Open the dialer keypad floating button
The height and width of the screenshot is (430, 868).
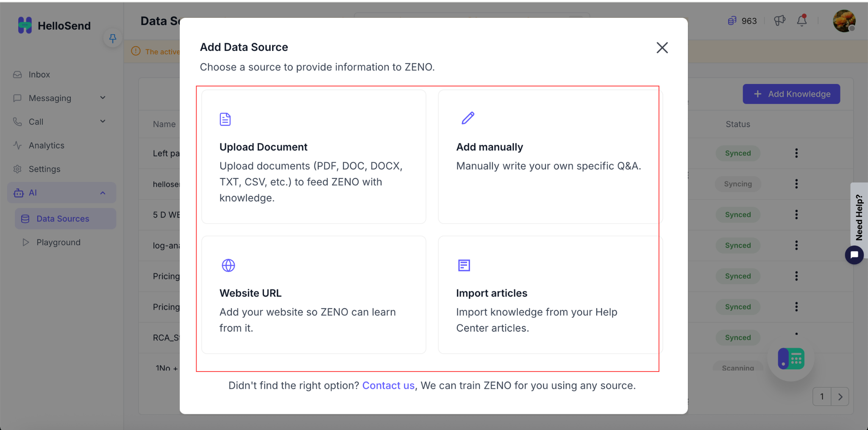[x=791, y=359]
